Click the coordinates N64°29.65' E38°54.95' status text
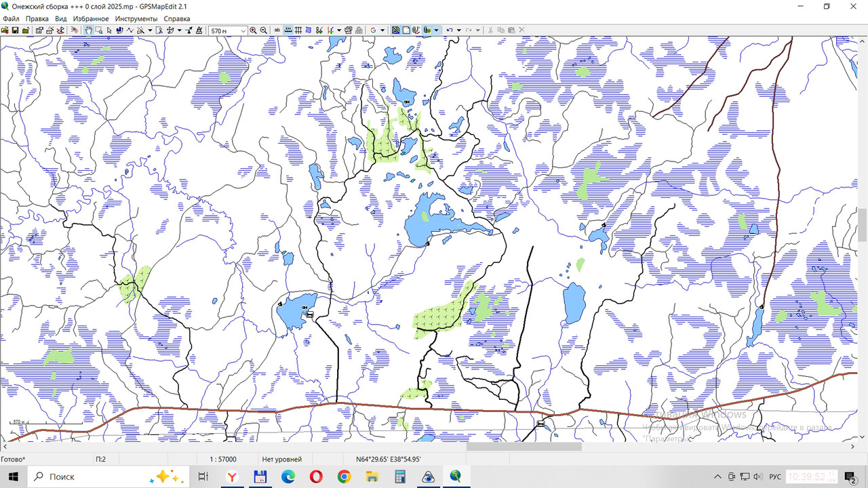 pos(388,460)
